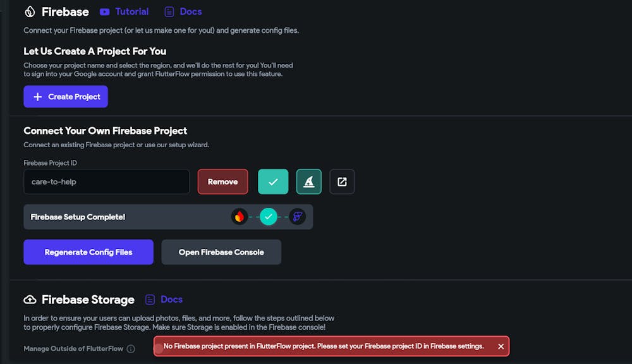Open Firebase project in external link icon
Screen dimensions: 632x364
coord(342,182)
